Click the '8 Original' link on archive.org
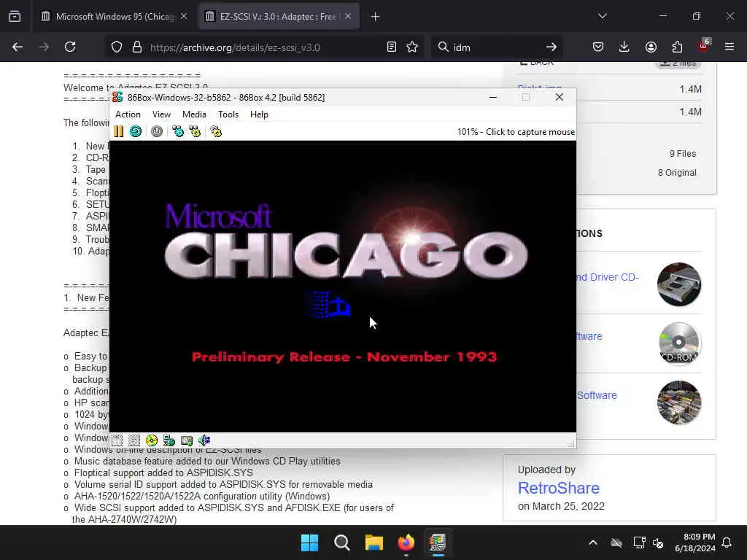Screen dimensions: 747x560 (x=677, y=173)
